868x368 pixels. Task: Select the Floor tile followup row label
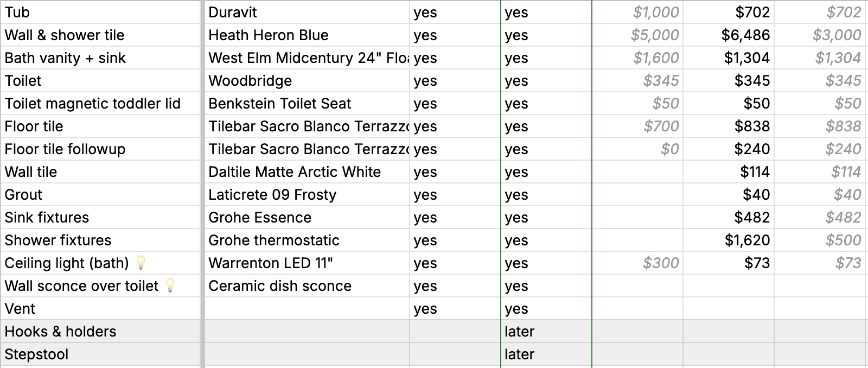click(x=100, y=149)
